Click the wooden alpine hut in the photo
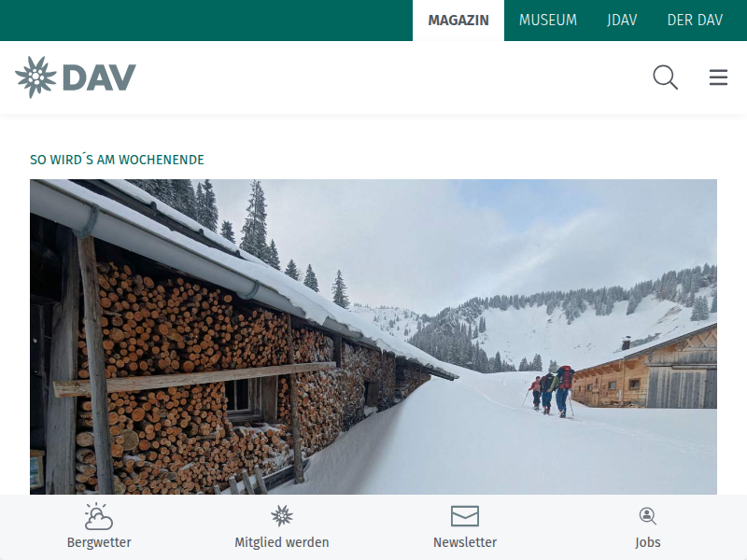Viewport: 747px width, 560px height. (645, 369)
